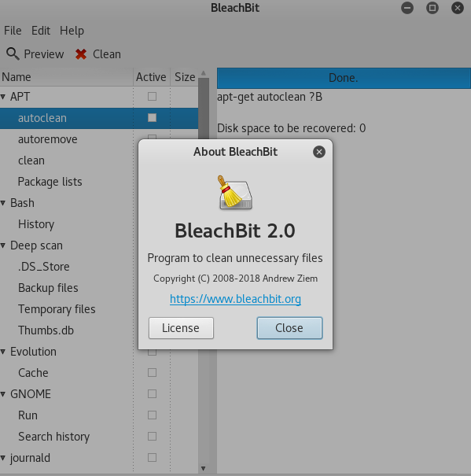Select the Backup files row
471x476 pixels.
48,288
